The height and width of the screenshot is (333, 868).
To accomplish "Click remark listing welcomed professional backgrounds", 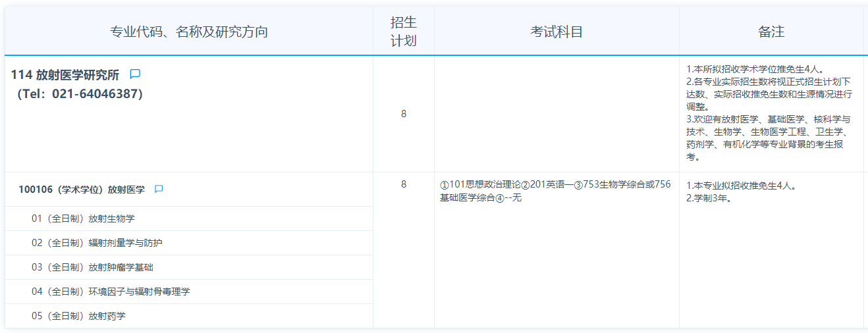I will point(768,138).
